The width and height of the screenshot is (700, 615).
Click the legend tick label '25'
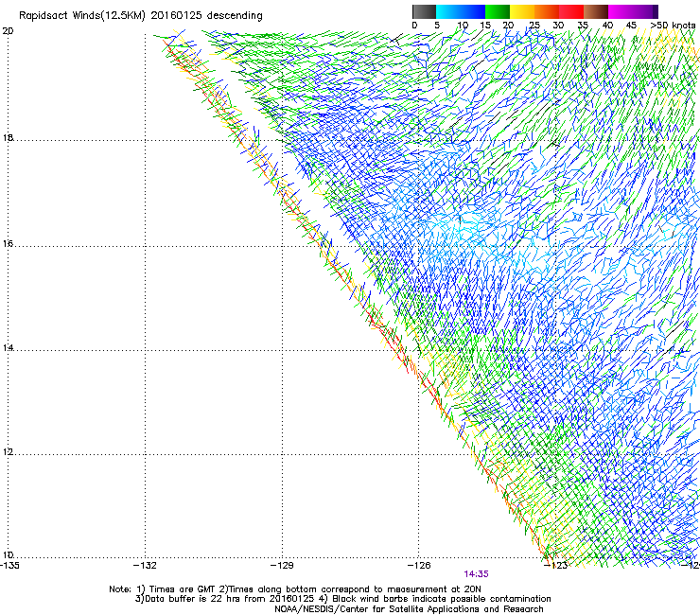click(534, 26)
